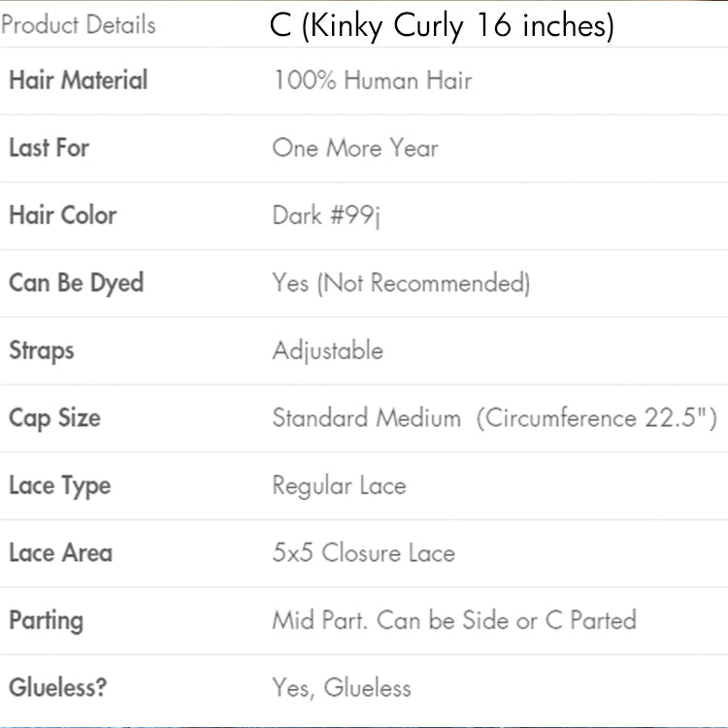Click the Can Be Dyed label
This screenshot has height=728, width=728.
coord(76,283)
